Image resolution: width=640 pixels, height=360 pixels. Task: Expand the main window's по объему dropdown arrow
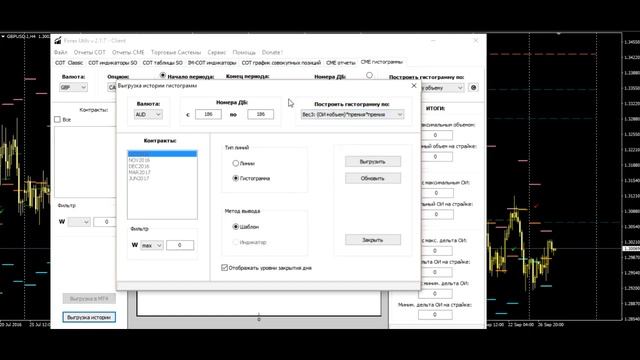pos(460,88)
